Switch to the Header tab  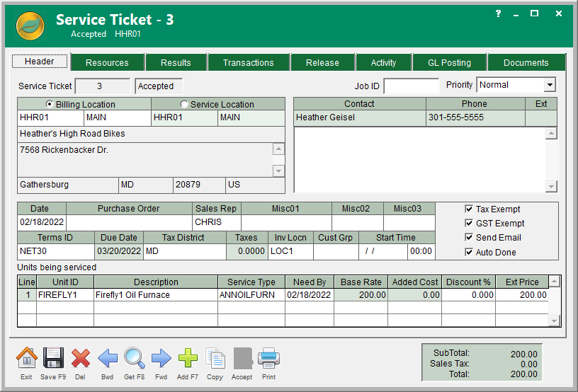point(40,61)
